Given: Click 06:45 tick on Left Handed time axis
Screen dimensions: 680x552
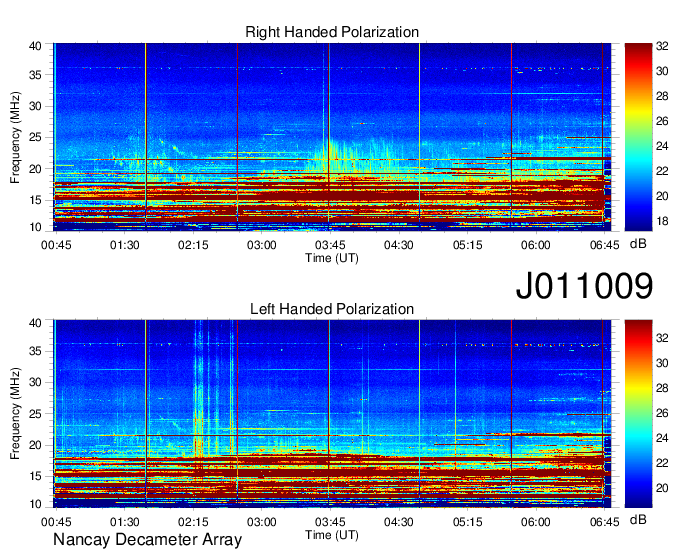Looking at the screenshot, I should 605,522.
